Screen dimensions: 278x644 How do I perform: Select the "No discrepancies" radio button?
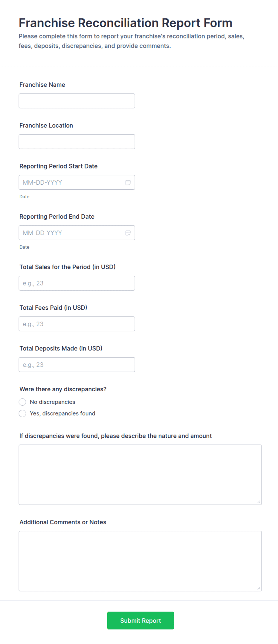click(22, 402)
